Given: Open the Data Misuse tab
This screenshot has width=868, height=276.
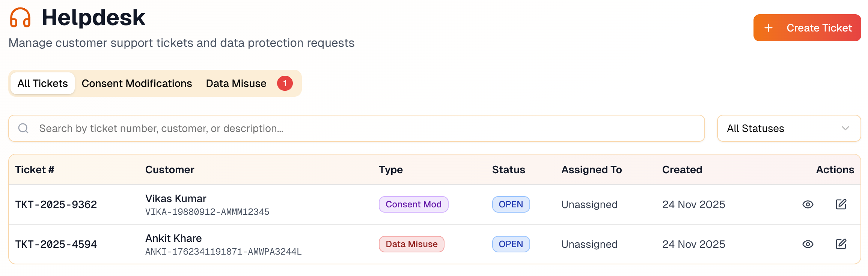Looking at the screenshot, I should (236, 83).
